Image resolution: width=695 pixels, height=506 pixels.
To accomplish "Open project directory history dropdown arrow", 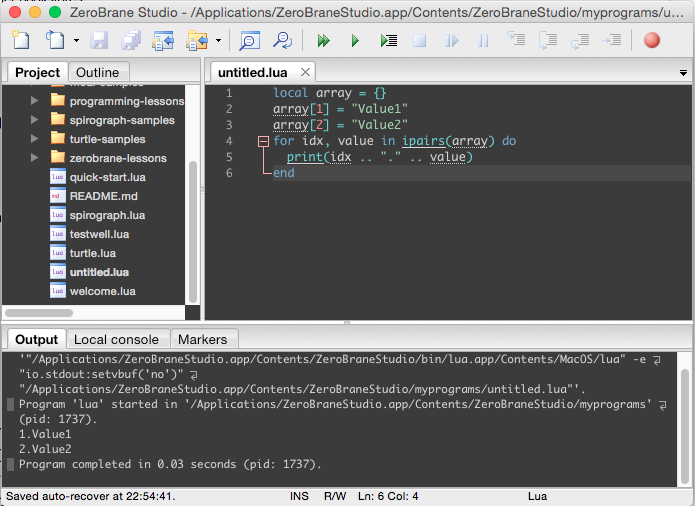I will point(219,41).
